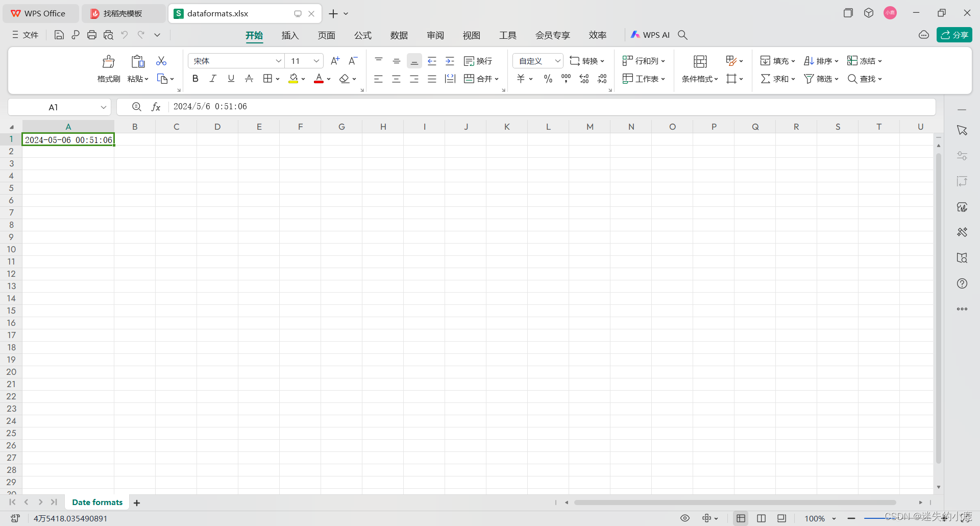980x526 pixels.
Task: Open the 数据 Data tab
Action: (399, 35)
